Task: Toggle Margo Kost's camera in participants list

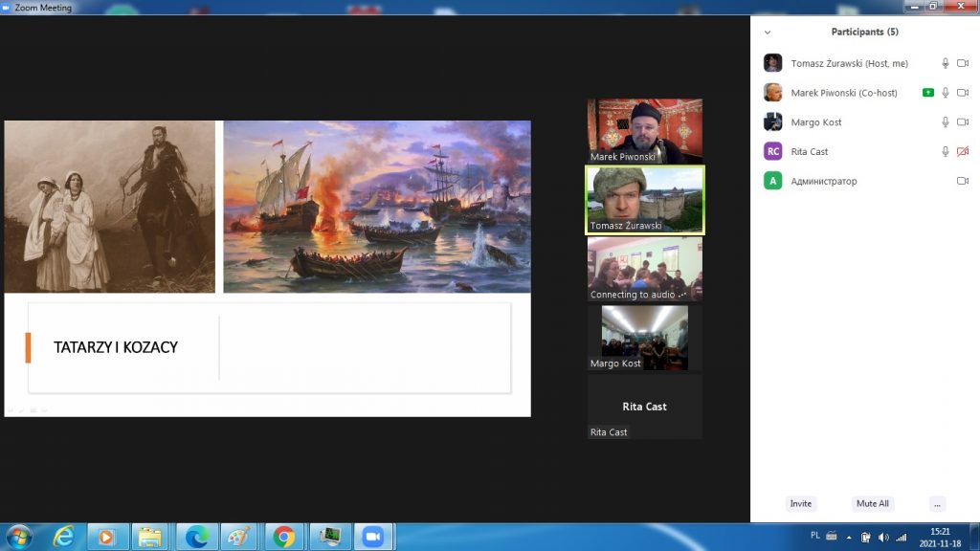Action: [x=963, y=122]
